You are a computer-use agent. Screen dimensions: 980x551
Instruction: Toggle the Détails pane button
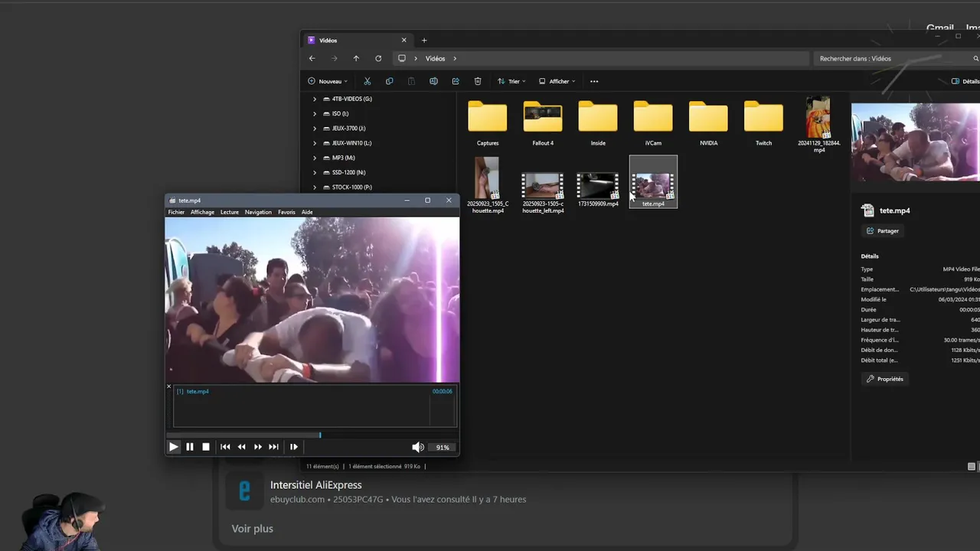tap(965, 81)
